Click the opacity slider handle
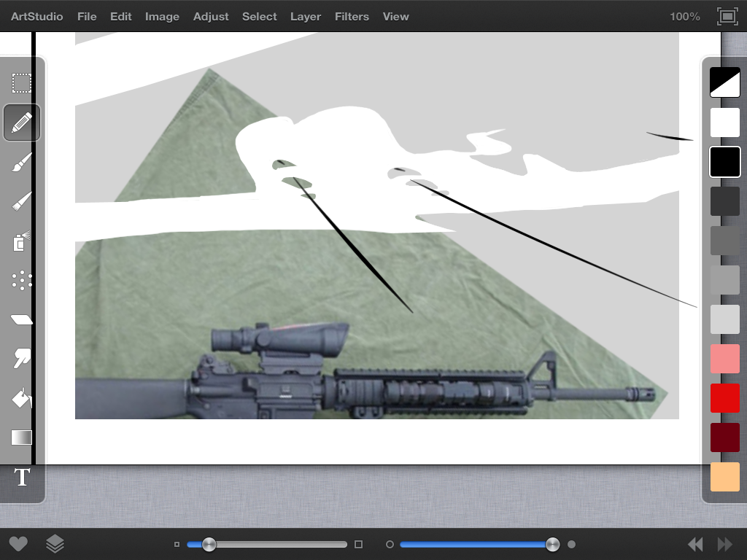The image size is (747, 560). click(552, 544)
